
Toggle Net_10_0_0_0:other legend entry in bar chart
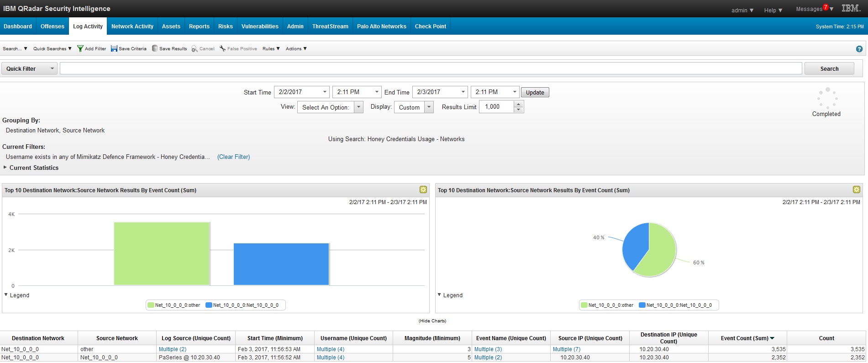(x=174, y=305)
